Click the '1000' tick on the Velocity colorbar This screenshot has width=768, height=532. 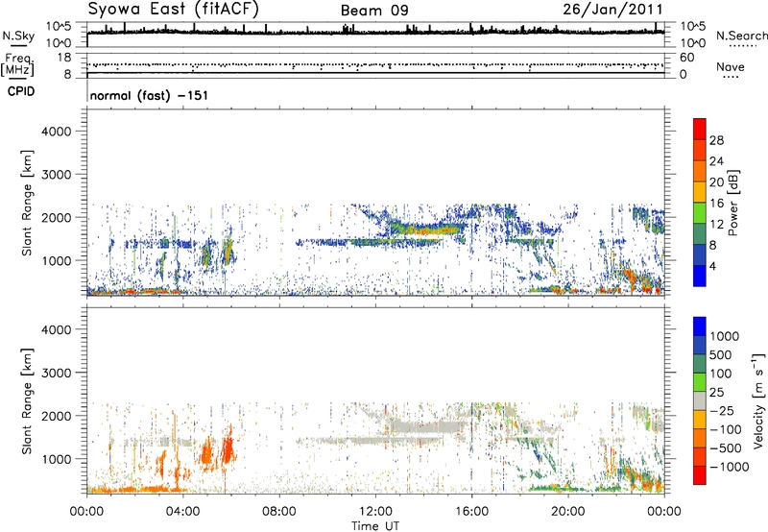725,336
